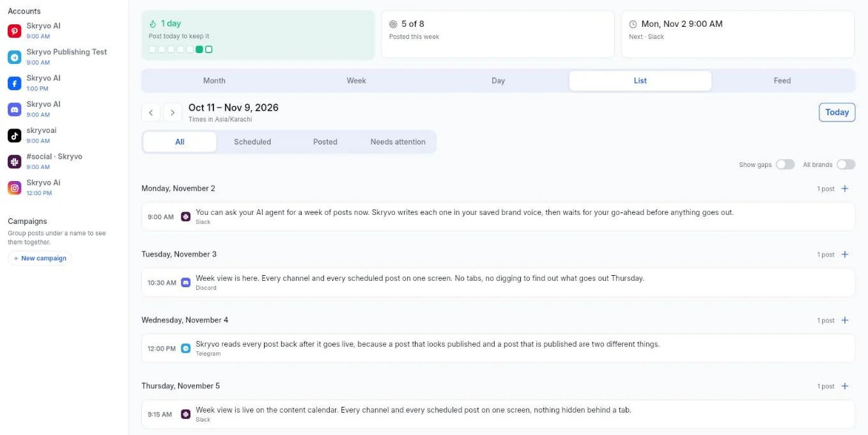Add a post on Tuesday, November 3
868x435 pixels.
845,255
